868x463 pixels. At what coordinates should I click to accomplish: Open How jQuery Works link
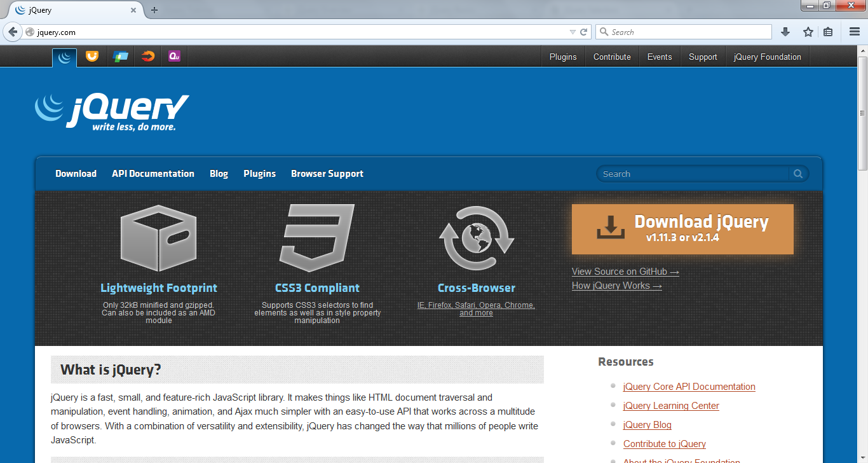[x=616, y=286]
